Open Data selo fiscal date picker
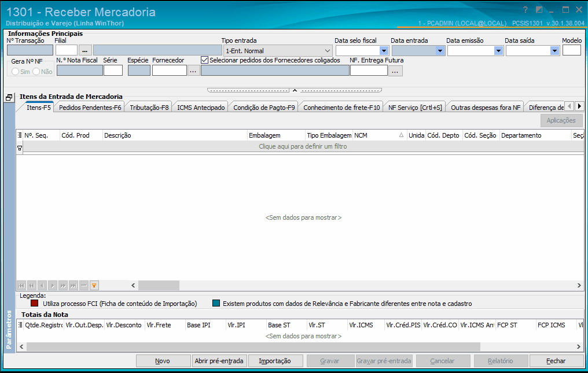Image resolution: width=588 pixels, height=373 pixels. coord(384,51)
